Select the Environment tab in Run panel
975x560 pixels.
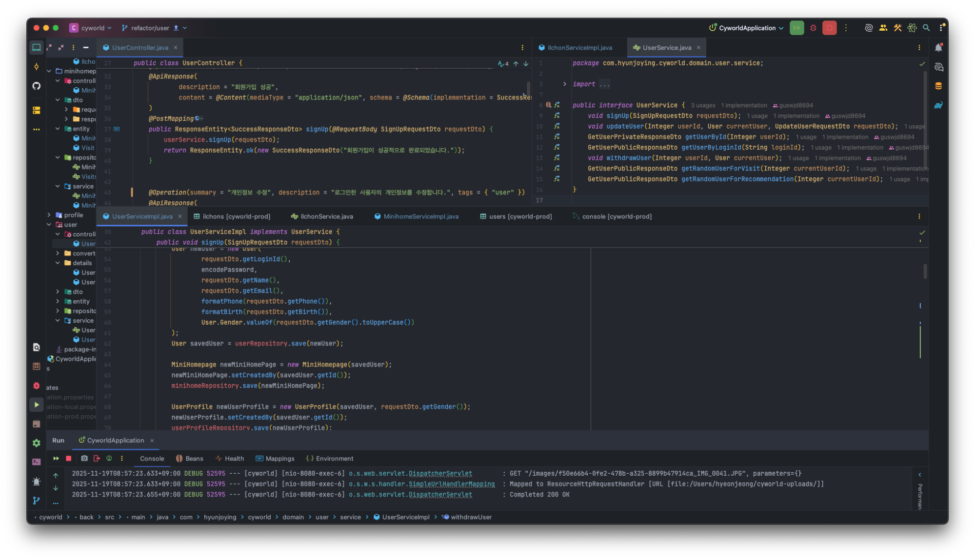coord(330,459)
